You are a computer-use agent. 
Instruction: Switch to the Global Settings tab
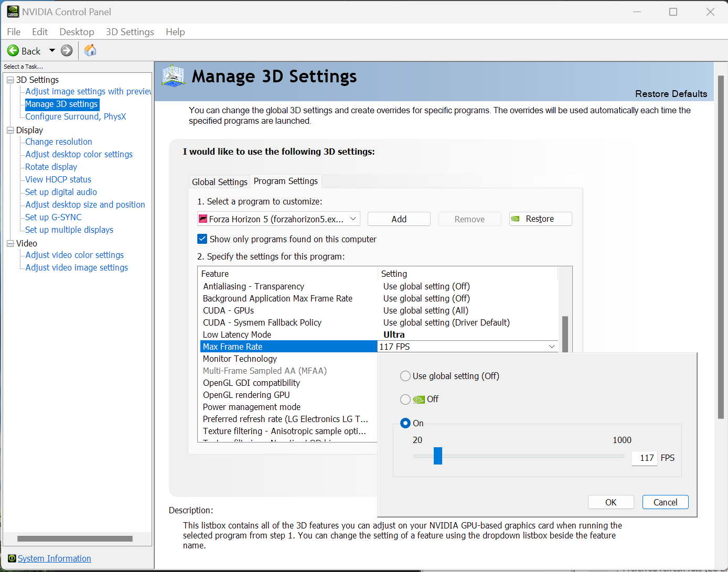(219, 182)
